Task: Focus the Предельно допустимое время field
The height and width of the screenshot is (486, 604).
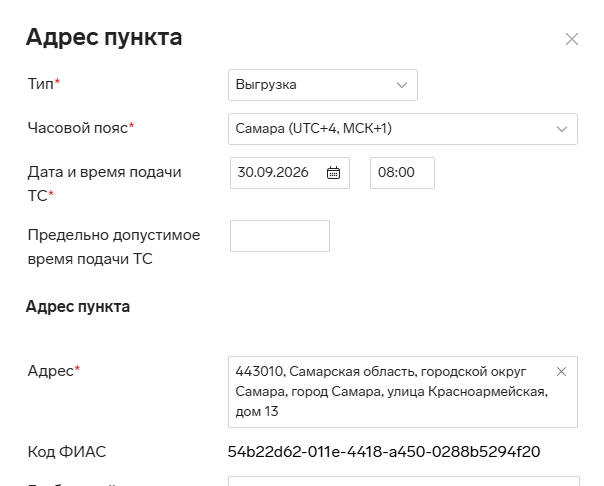Action: 280,236
